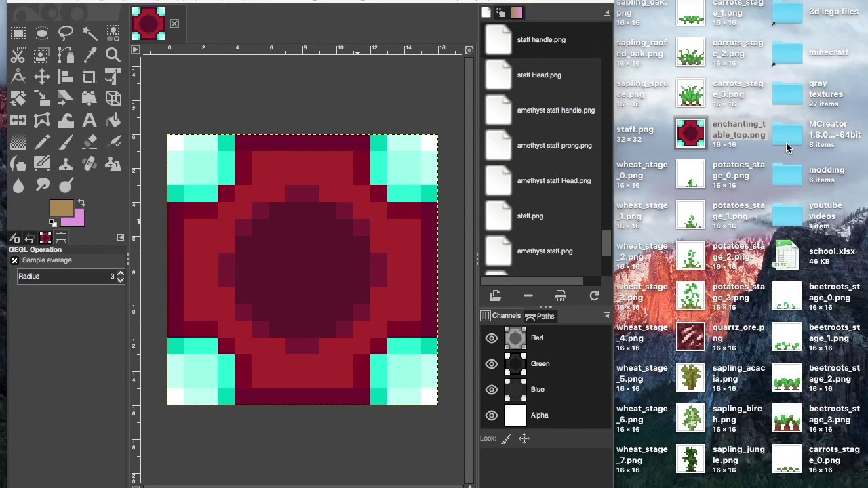Select the Paintbrush tool
Viewport: 868px width, 488px height.
pos(66,142)
